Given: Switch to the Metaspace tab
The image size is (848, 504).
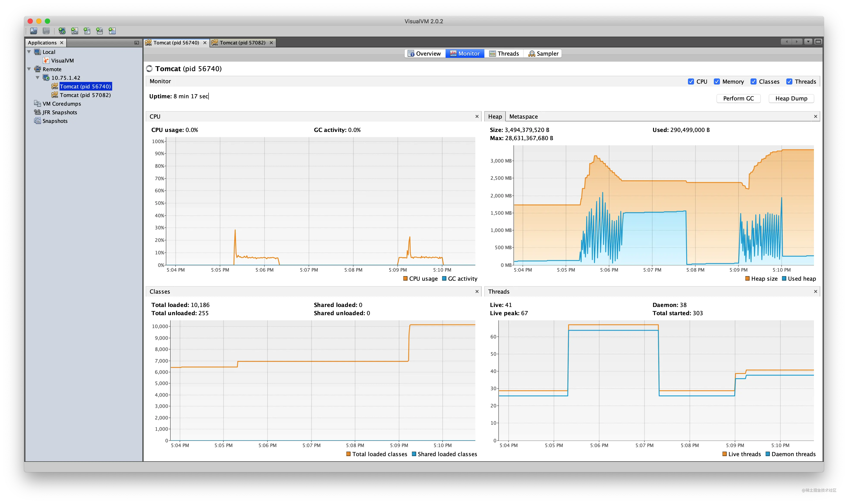Looking at the screenshot, I should [523, 116].
